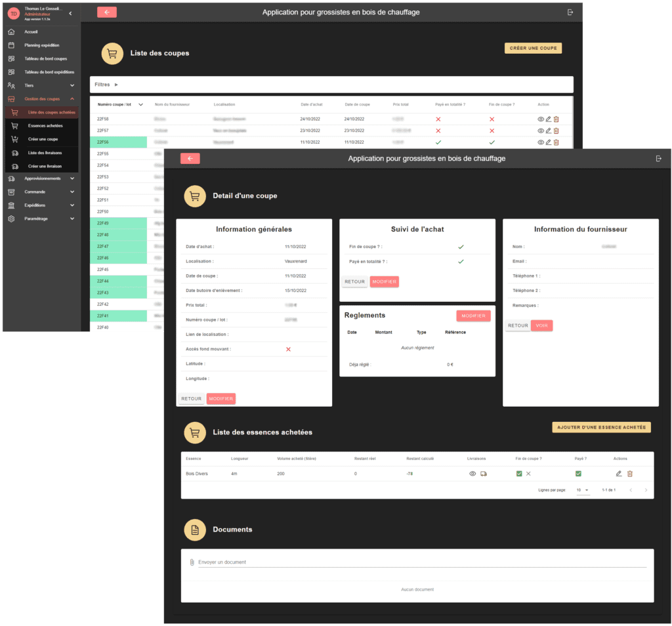Viewport: 672px width, 626px height.
Task: Click Ajouter d'une essence achetée button
Action: (x=601, y=427)
